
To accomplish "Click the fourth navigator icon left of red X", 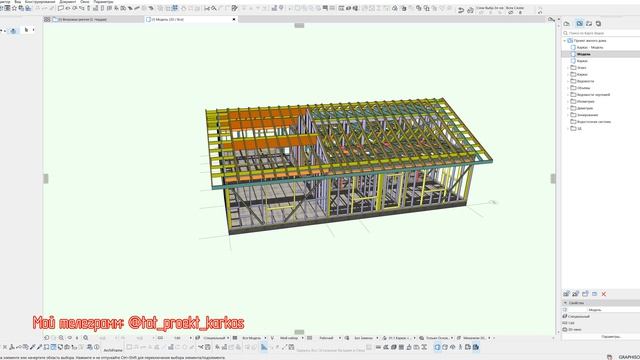I will pos(566,294).
